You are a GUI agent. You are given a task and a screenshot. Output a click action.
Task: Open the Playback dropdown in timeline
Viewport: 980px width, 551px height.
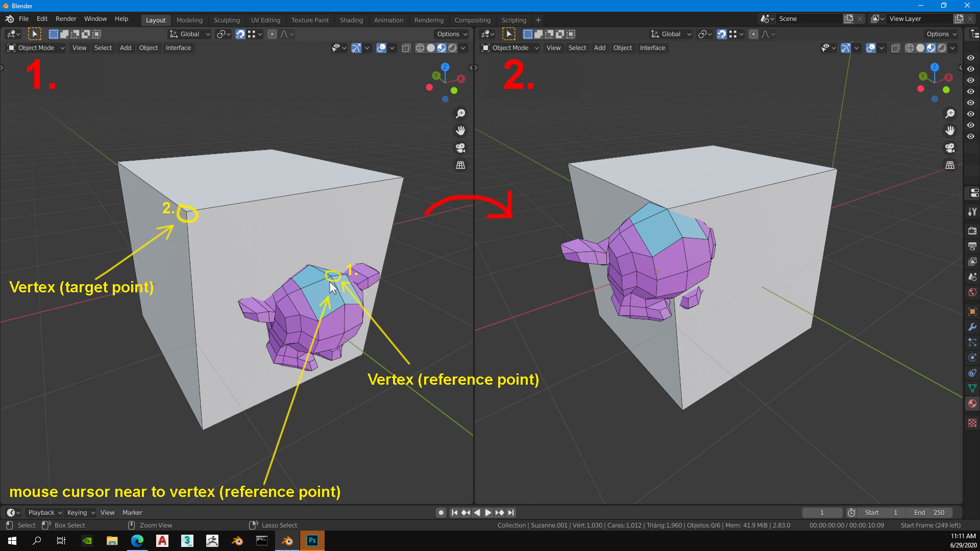click(x=44, y=513)
